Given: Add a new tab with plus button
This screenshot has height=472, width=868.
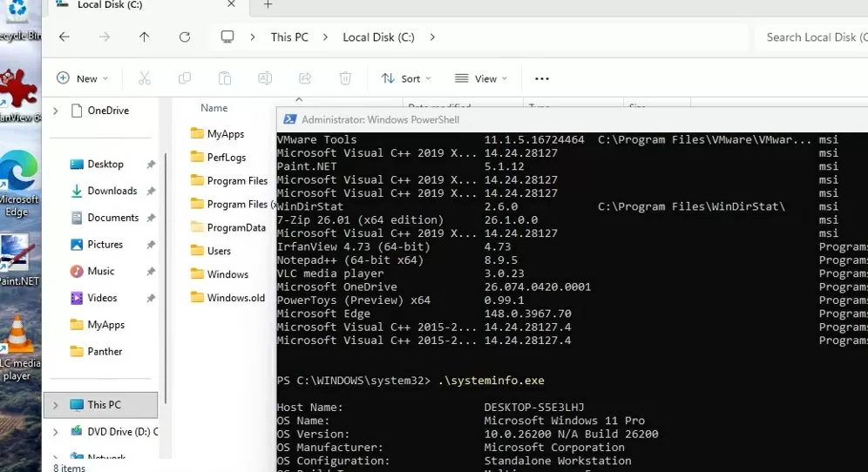Looking at the screenshot, I should coord(268,4).
